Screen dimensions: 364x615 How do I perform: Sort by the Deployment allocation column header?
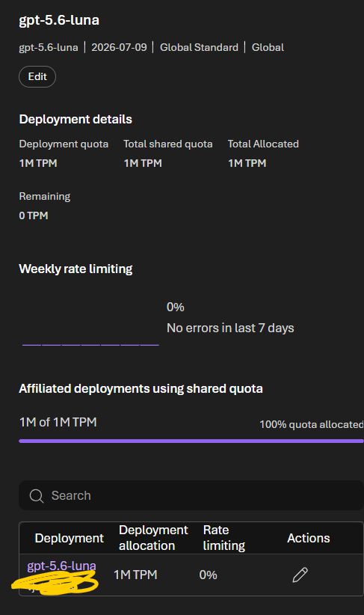[153, 538]
